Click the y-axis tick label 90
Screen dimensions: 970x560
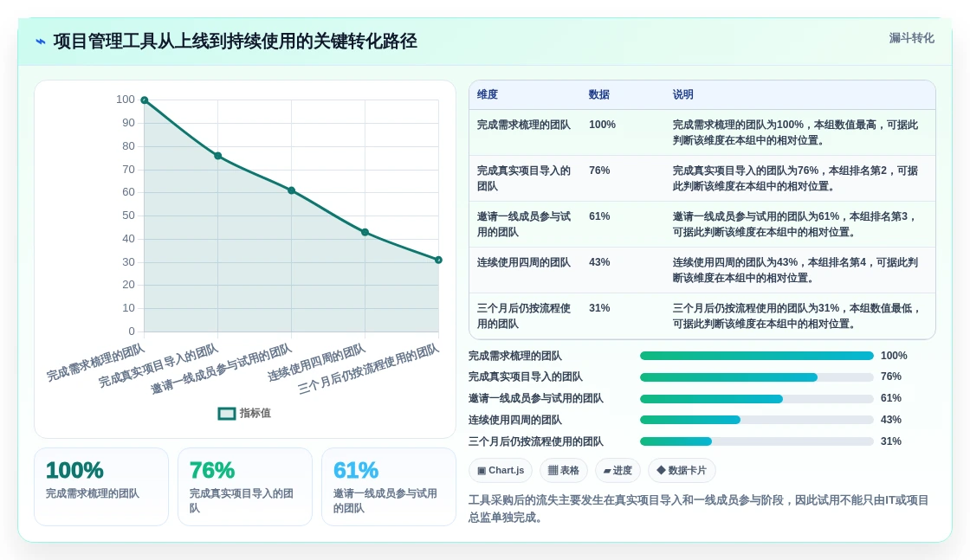coord(128,123)
